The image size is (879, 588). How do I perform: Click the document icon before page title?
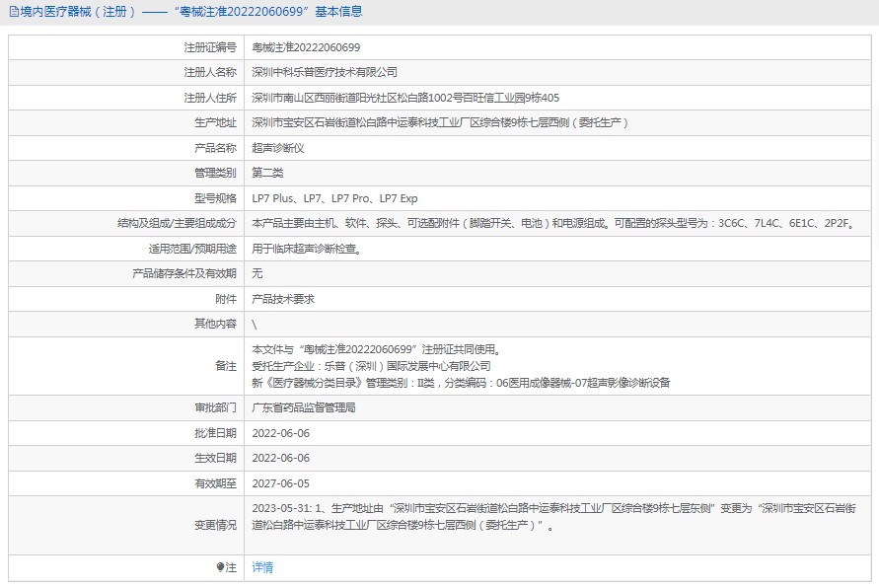tap(14, 12)
